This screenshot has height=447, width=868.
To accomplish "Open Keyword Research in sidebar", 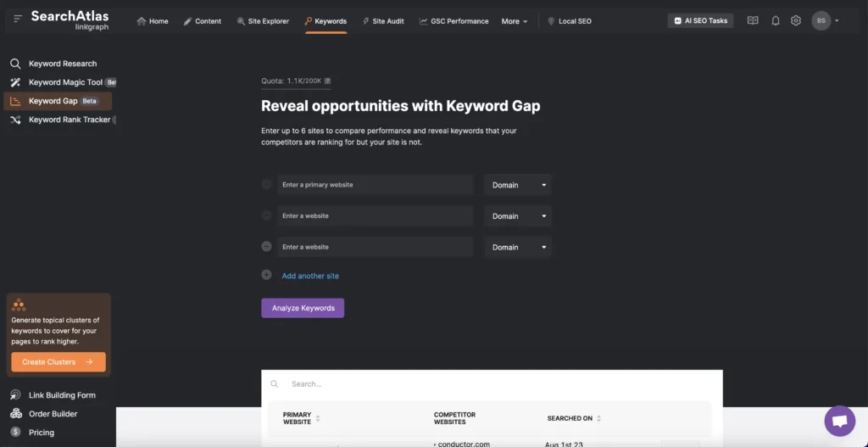I will [63, 64].
